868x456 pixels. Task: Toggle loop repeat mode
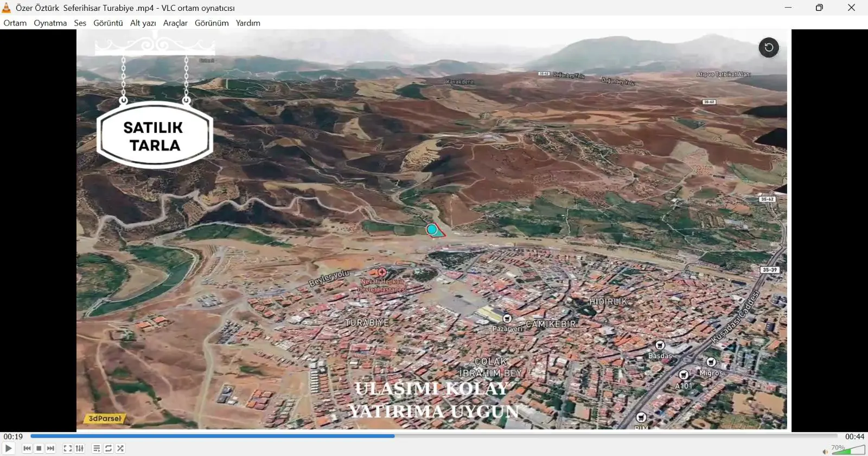point(108,448)
